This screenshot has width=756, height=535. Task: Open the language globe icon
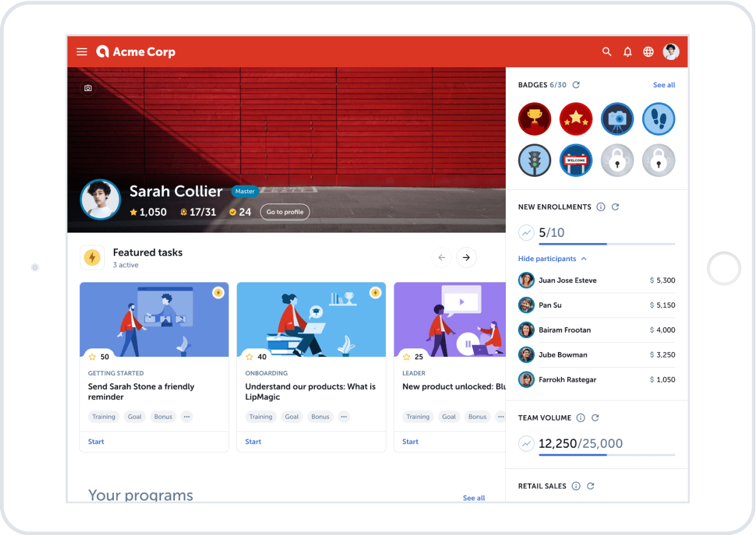point(648,52)
